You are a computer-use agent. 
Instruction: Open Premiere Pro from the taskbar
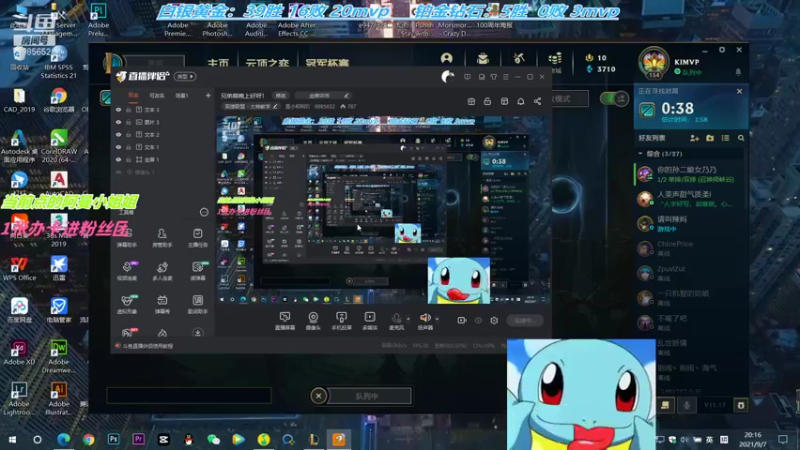(138, 439)
